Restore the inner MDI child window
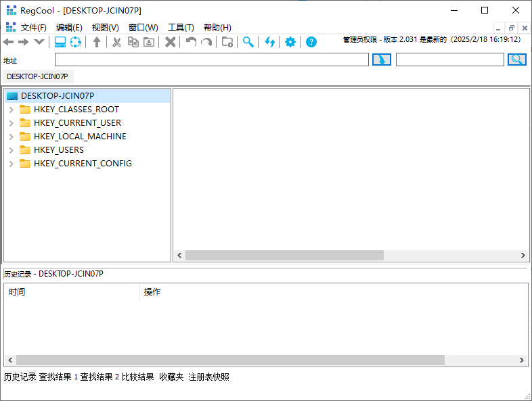This screenshot has width=532, height=401. coord(511,28)
